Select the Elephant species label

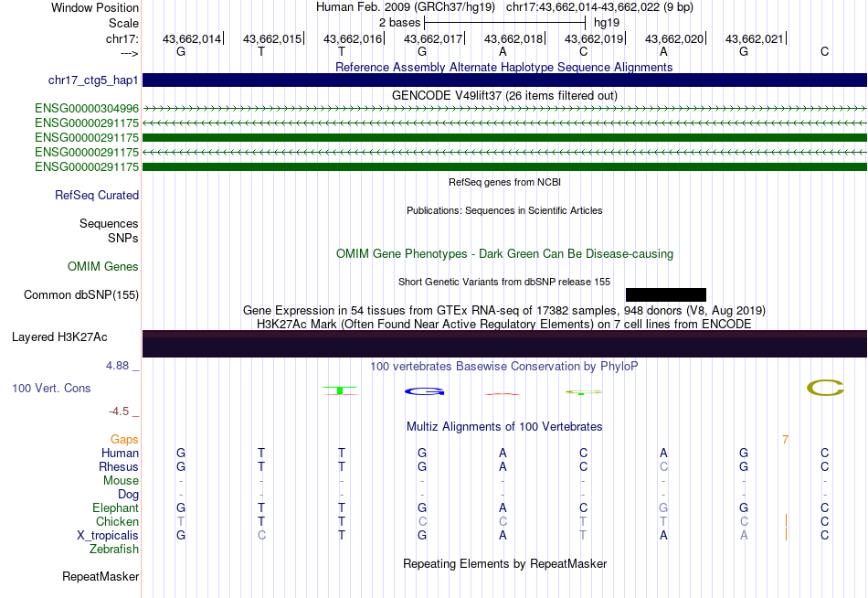pos(115,507)
